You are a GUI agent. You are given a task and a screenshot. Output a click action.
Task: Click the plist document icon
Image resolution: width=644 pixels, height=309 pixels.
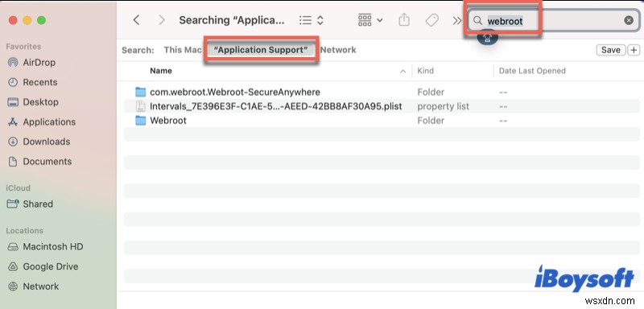(141, 106)
